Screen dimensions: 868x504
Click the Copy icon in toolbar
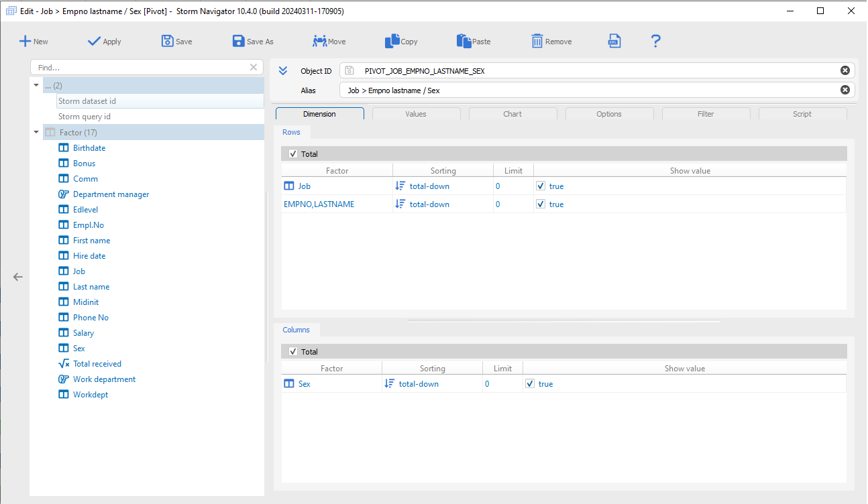pos(392,42)
